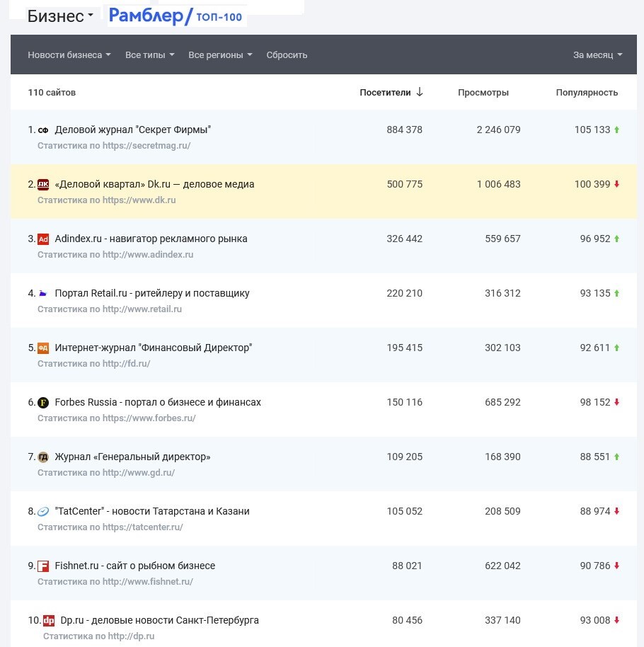Screen dimensions: 644x647
Task: Click the Финансовый Директор orange favicon
Action: click(x=43, y=348)
